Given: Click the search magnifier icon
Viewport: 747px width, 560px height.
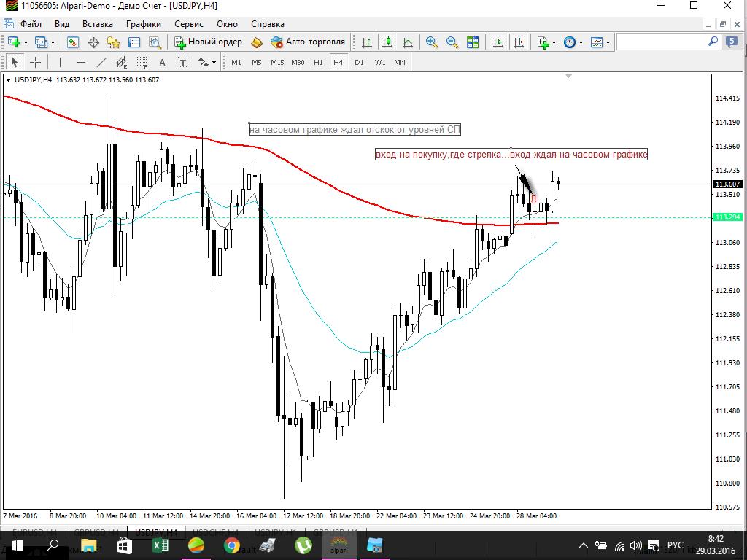Looking at the screenshot, I should point(713,42).
